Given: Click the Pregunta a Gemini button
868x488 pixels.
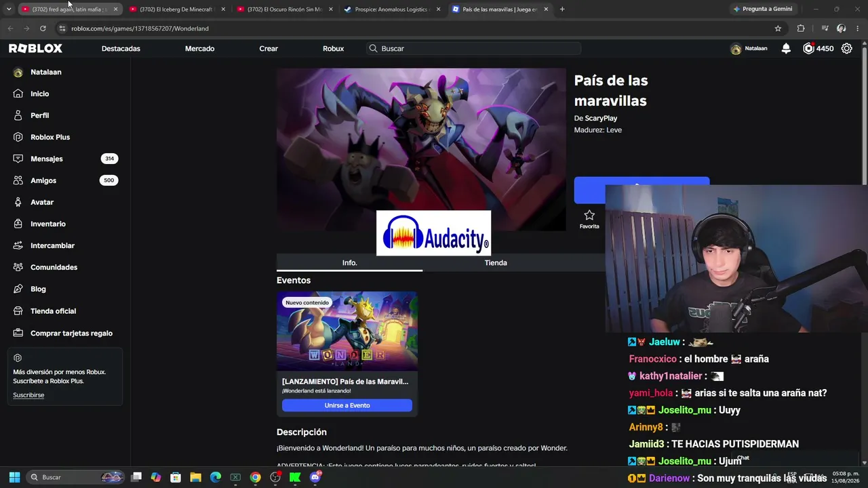Looking at the screenshot, I should [762, 9].
